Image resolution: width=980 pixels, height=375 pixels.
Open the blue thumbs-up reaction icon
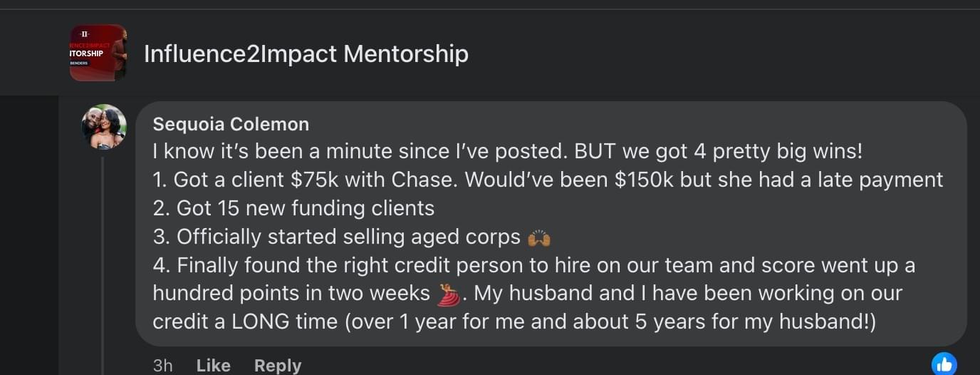point(944,364)
